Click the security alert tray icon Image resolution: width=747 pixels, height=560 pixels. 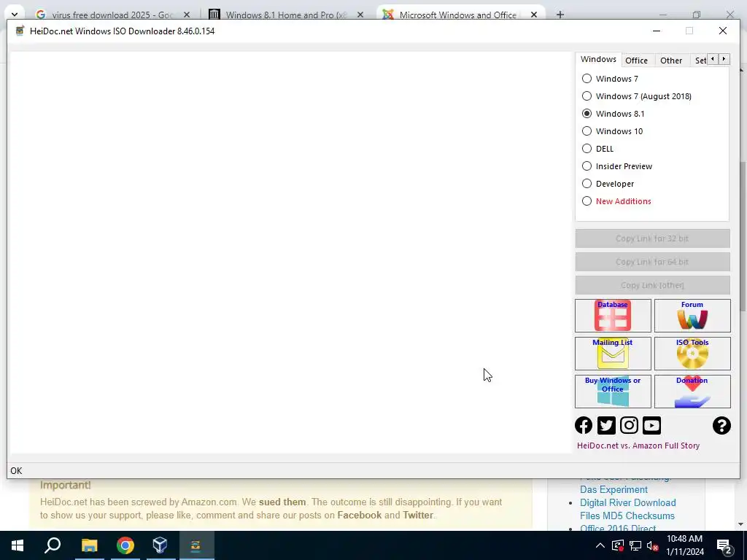618,545
